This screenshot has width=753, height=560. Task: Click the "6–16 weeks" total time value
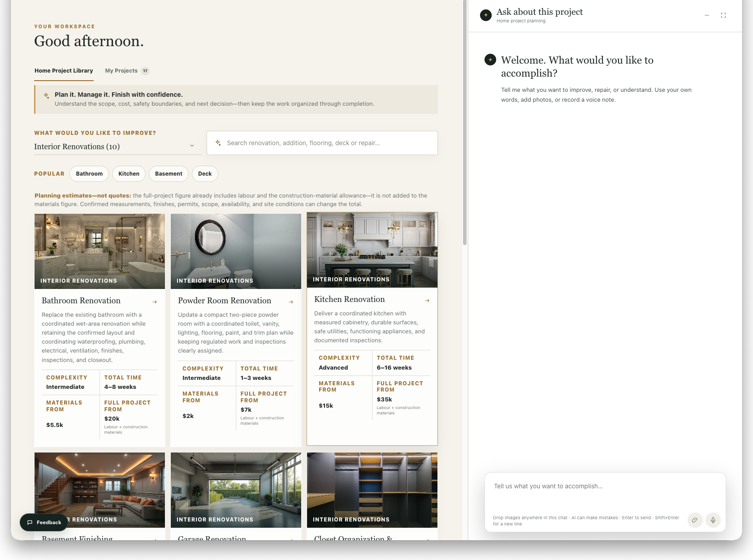point(394,368)
